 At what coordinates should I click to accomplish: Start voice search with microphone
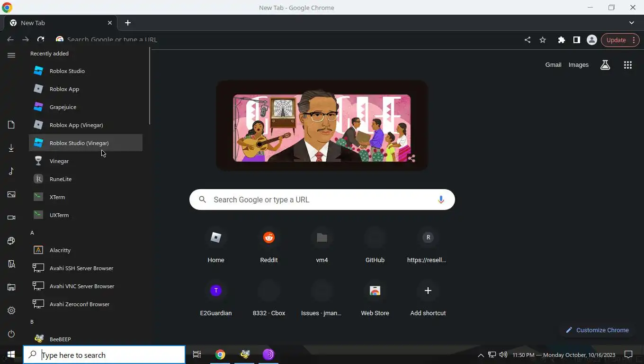pos(441,200)
